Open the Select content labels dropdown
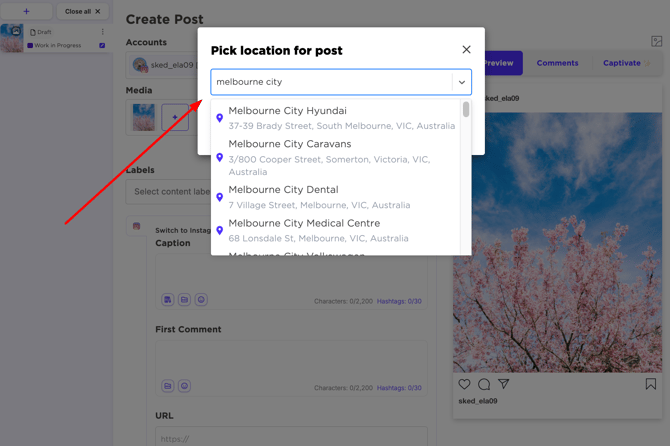This screenshot has width=670, height=446. [x=170, y=192]
